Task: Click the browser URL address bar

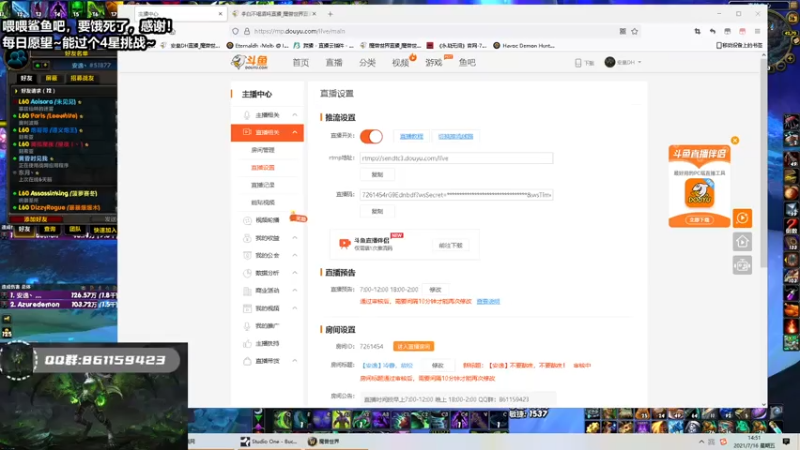Action: point(434,31)
